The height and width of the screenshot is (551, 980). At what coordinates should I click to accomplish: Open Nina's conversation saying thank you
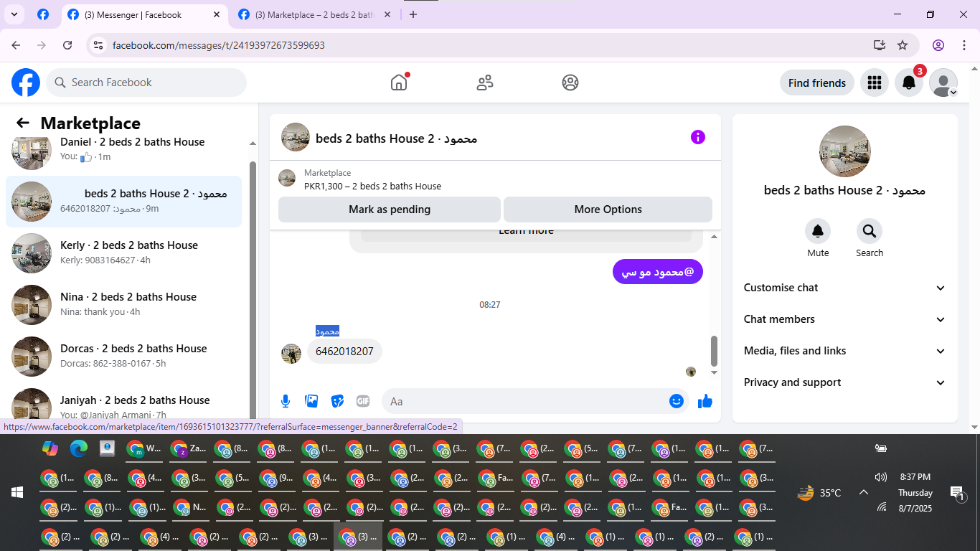click(124, 305)
